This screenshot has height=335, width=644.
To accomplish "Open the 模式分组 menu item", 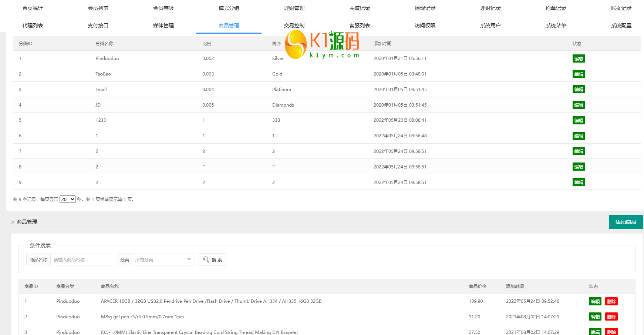I will (x=229, y=8).
